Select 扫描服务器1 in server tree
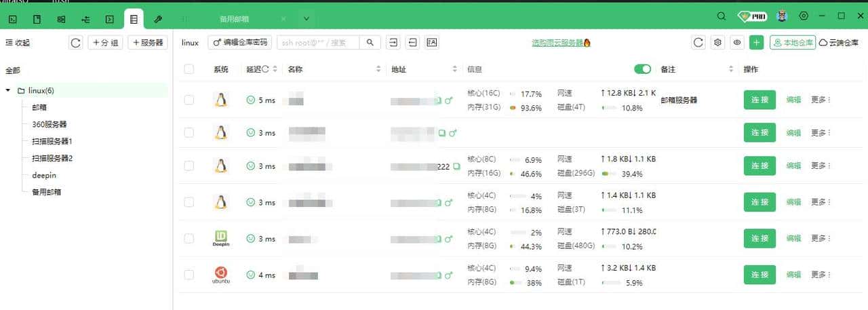 pyautogui.click(x=52, y=141)
